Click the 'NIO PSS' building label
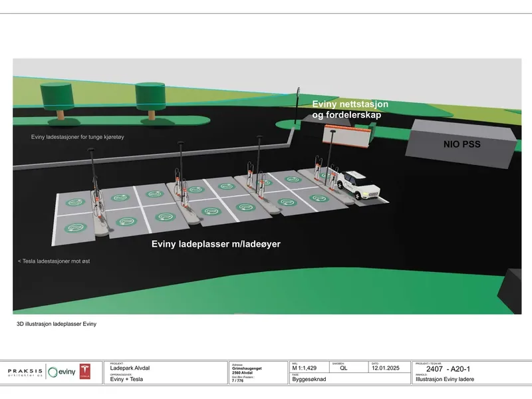Screen dimensions: 532x399 pyautogui.click(x=462, y=144)
